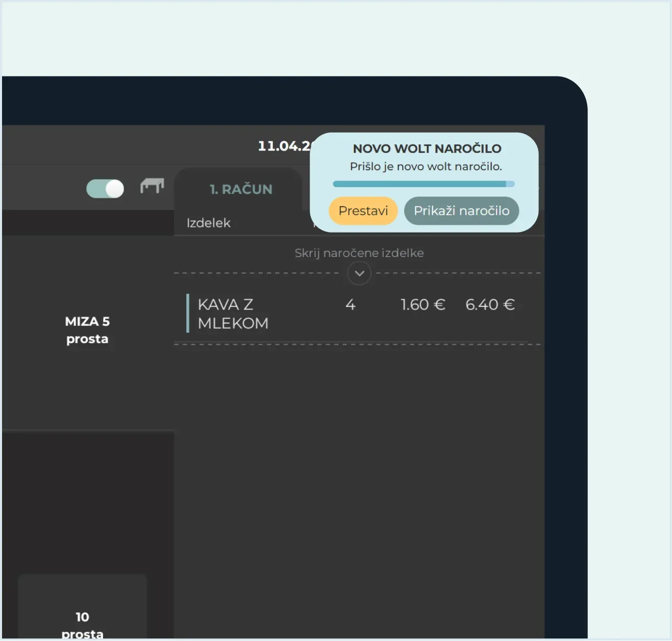Click the 6.40 € total for KAVA Z MLEKOM
This screenshot has width=672, height=641.
490,304
